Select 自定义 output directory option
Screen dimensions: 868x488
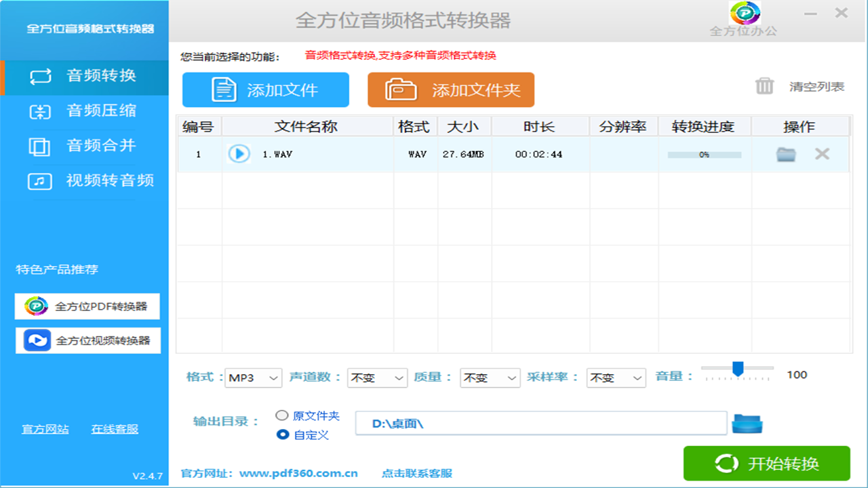click(x=283, y=434)
